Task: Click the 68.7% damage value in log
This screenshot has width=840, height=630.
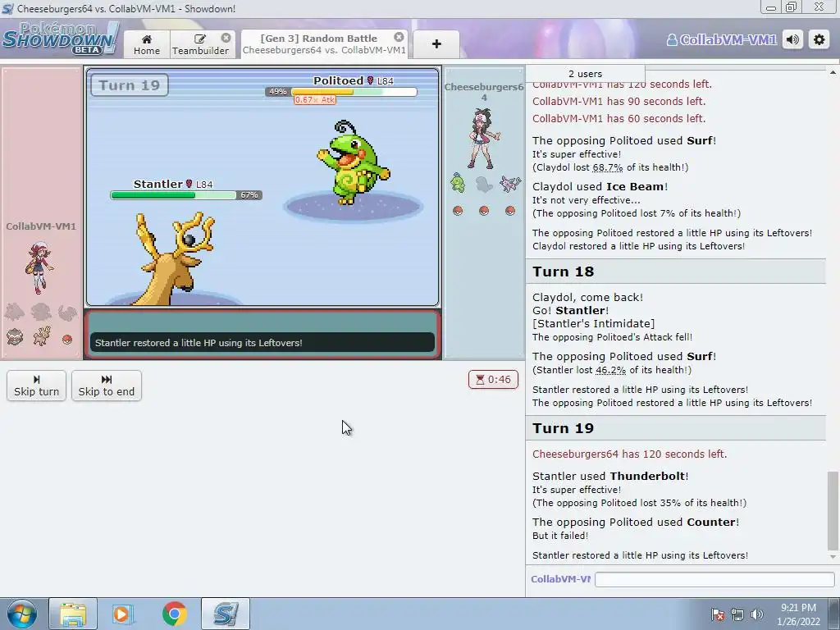Action: pyautogui.click(x=608, y=167)
